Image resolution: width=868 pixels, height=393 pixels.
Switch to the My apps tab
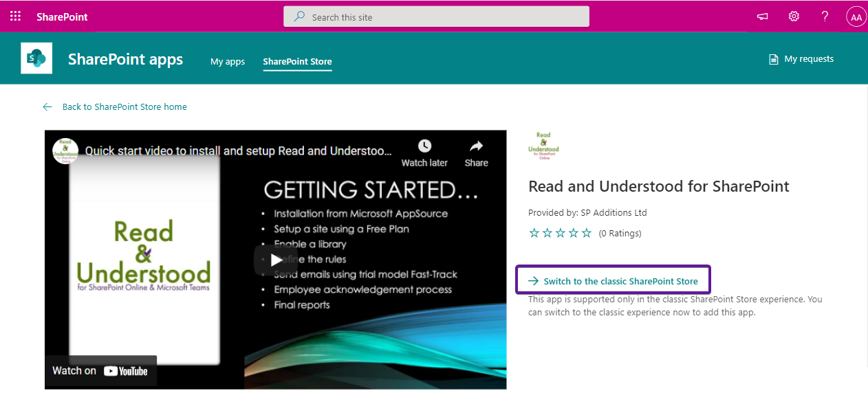[x=228, y=62]
